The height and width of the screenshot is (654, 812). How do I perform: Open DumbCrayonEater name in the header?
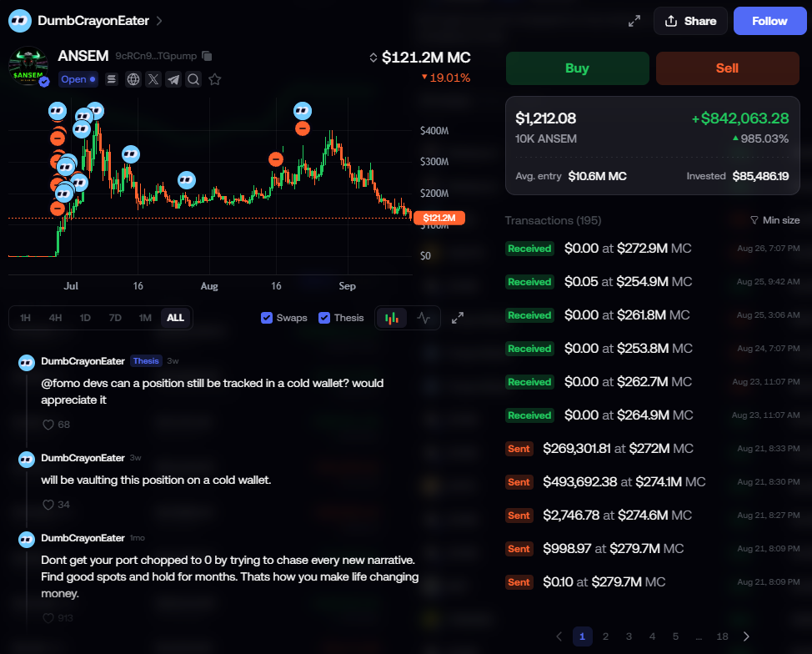click(x=93, y=21)
